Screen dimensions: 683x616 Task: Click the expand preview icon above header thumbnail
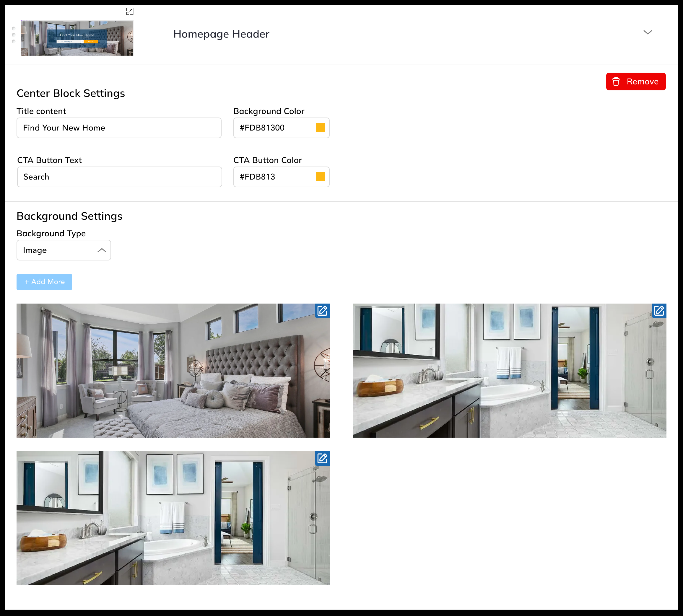click(x=130, y=12)
